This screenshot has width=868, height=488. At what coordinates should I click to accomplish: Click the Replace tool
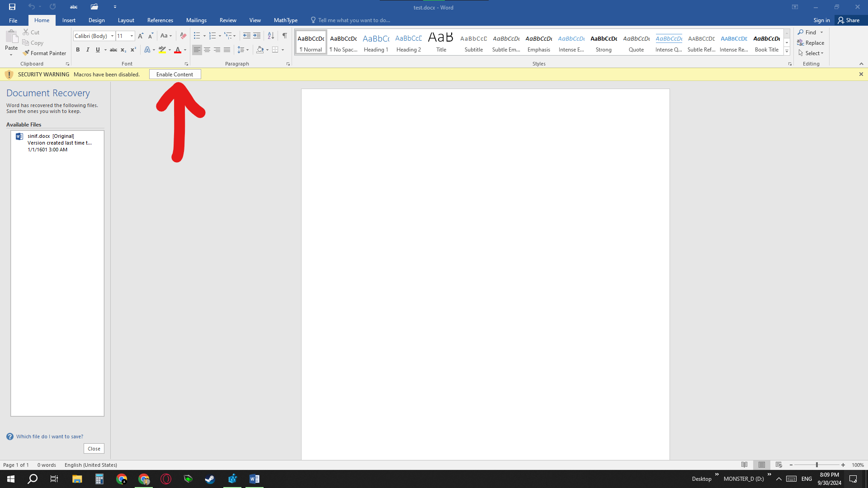point(811,42)
